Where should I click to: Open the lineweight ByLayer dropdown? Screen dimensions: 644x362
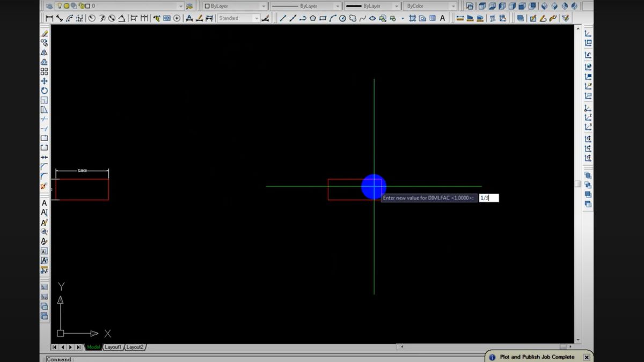point(372,6)
